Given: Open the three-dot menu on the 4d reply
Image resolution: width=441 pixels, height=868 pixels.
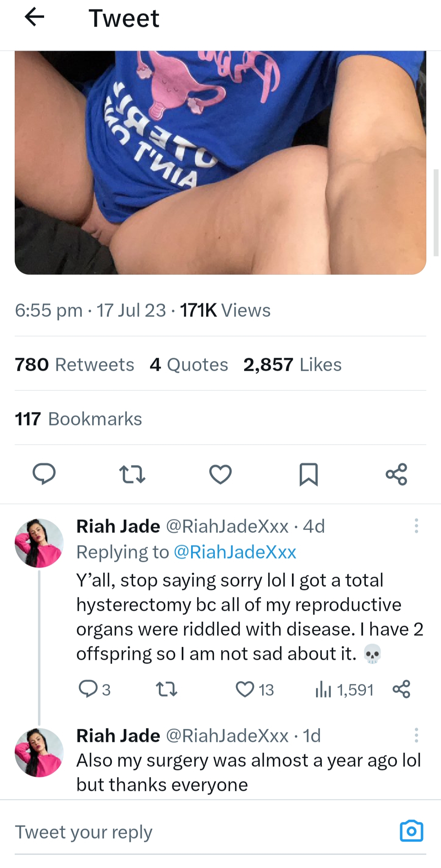Looking at the screenshot, I should click(416, 526).
